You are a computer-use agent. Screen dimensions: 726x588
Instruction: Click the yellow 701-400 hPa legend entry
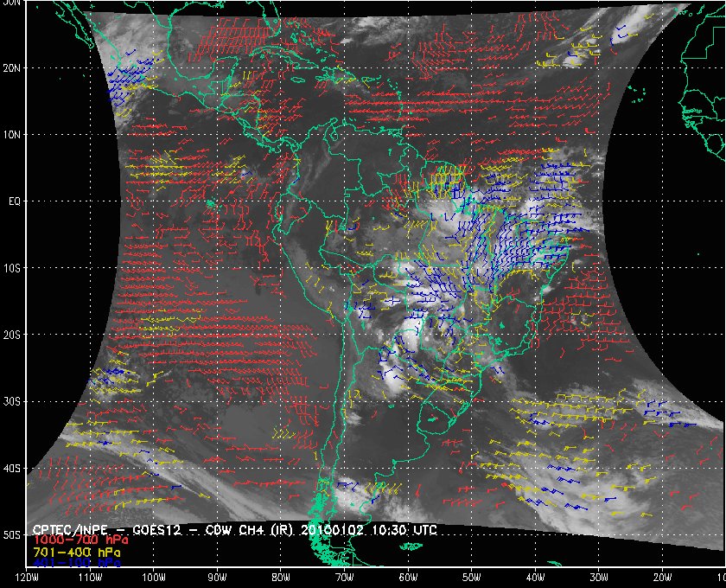(76, 553)
